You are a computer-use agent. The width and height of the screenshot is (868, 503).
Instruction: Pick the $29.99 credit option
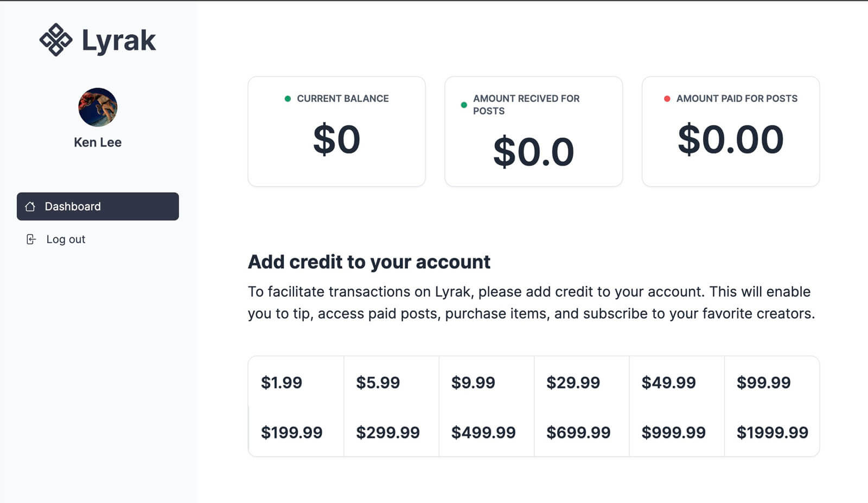point(573,383)
